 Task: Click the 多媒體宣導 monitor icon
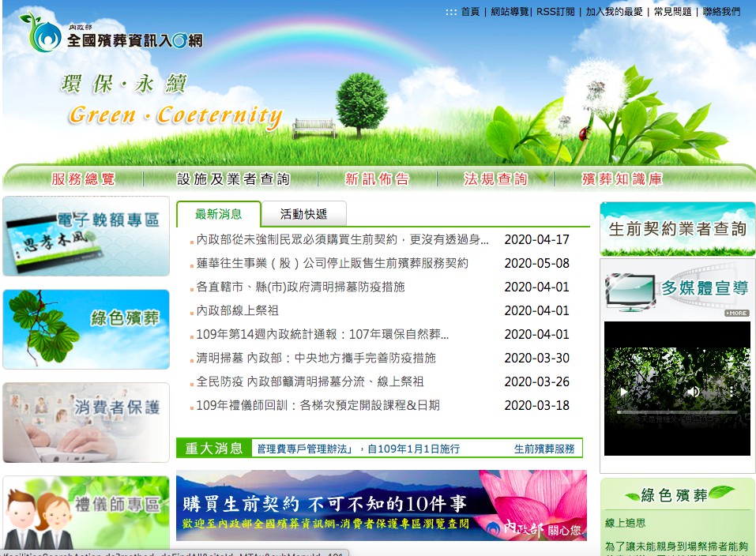[x=630, y=291]
